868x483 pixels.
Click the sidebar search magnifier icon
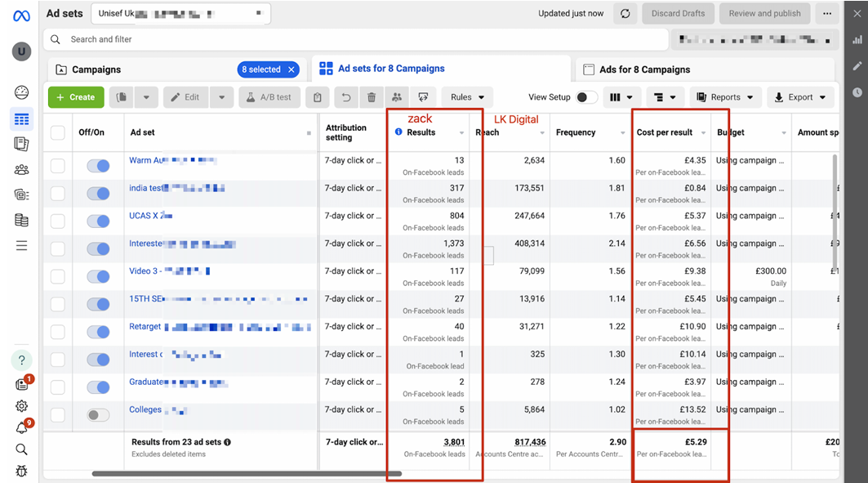coord(21,449)
